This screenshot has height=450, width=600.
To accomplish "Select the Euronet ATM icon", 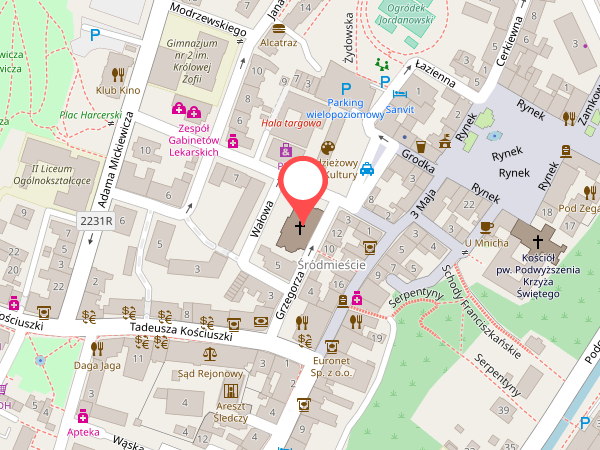I will coord(331,347).
